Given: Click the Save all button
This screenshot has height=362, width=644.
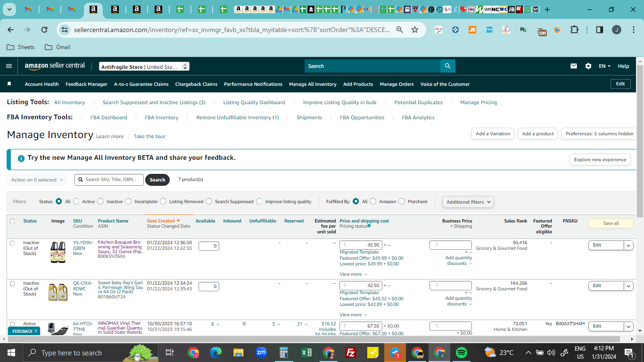Looking at the screenshot, I should point(611,223).
